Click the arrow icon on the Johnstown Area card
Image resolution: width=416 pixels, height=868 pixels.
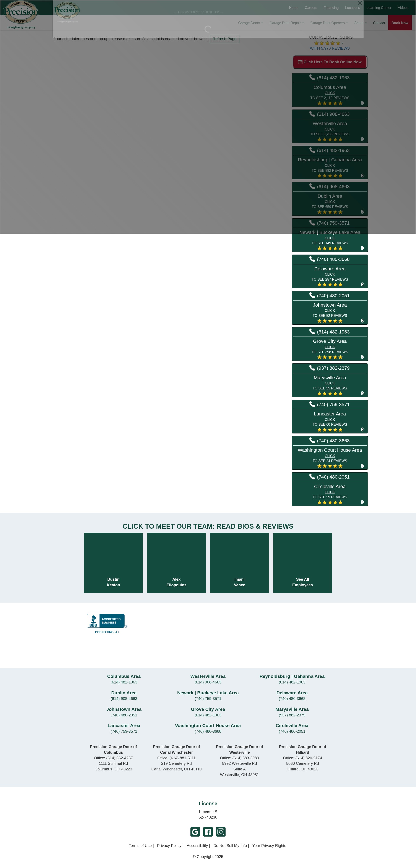363,320
